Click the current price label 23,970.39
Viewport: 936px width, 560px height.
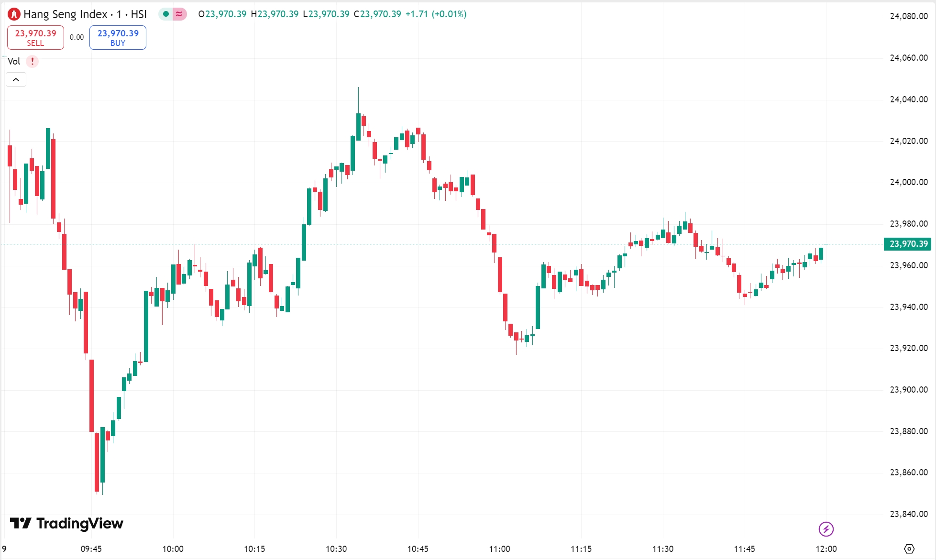pyautogui.click(x=907, y=244)
